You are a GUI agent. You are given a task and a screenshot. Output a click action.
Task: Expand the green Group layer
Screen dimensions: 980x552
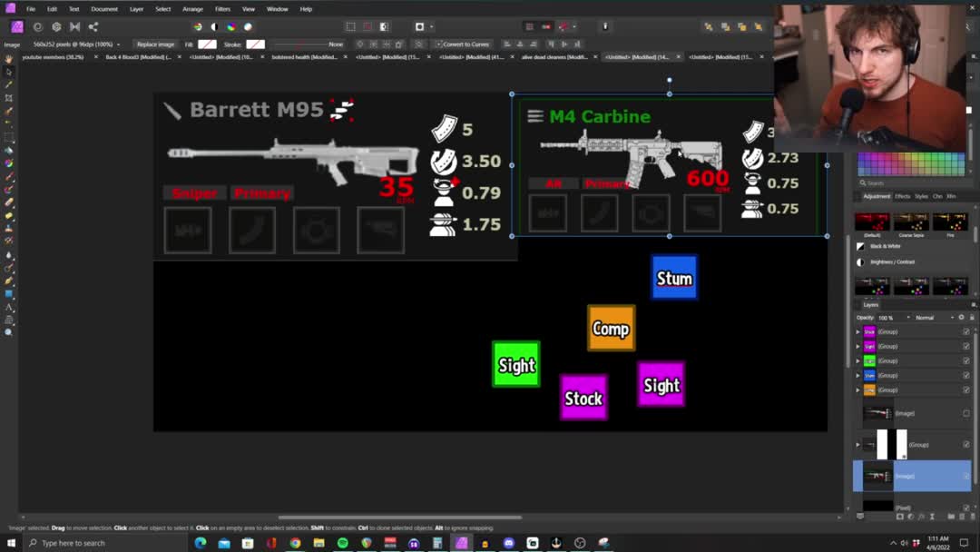point(857,360)
